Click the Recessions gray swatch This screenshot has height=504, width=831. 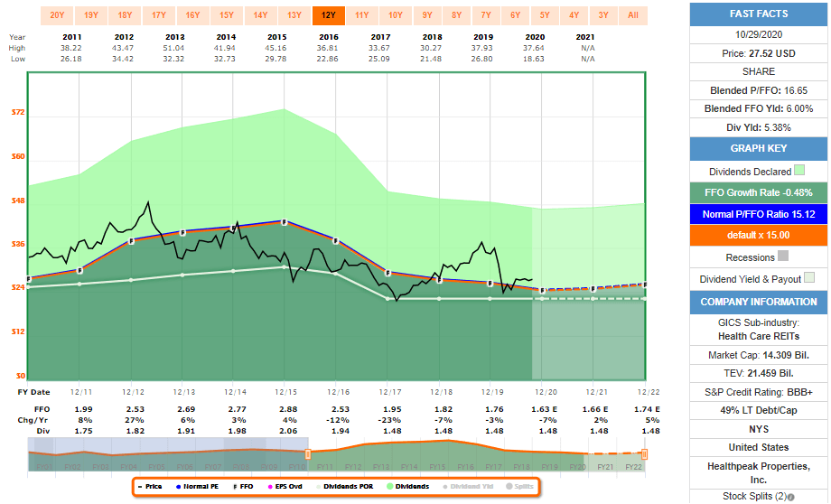(x=783, y=256)
